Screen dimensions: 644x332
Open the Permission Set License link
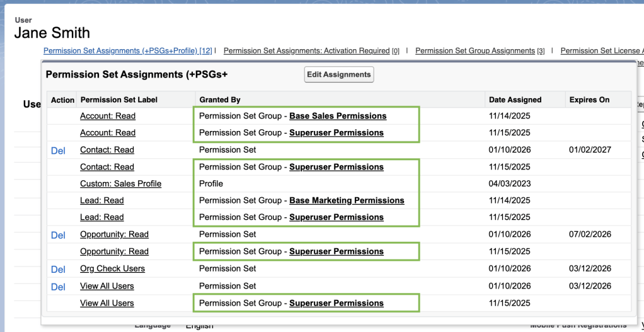pyautogui.click(x=601, y=51)
